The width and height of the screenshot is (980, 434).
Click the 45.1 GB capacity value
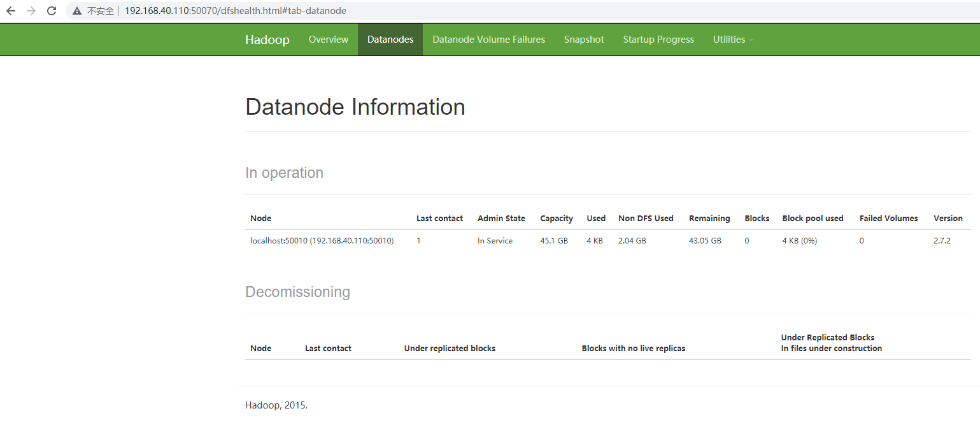click(x=554, y=241)
